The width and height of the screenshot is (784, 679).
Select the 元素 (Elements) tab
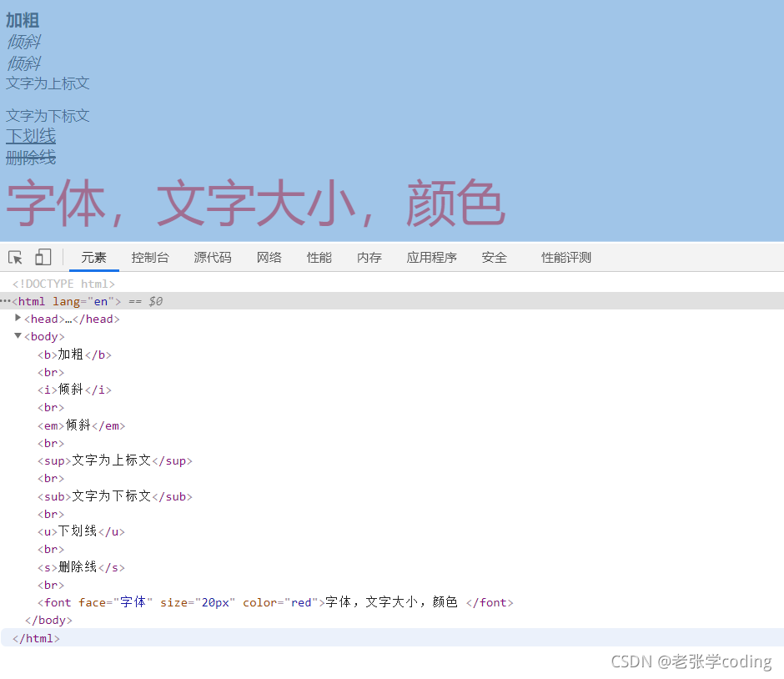tap(93, 258)
